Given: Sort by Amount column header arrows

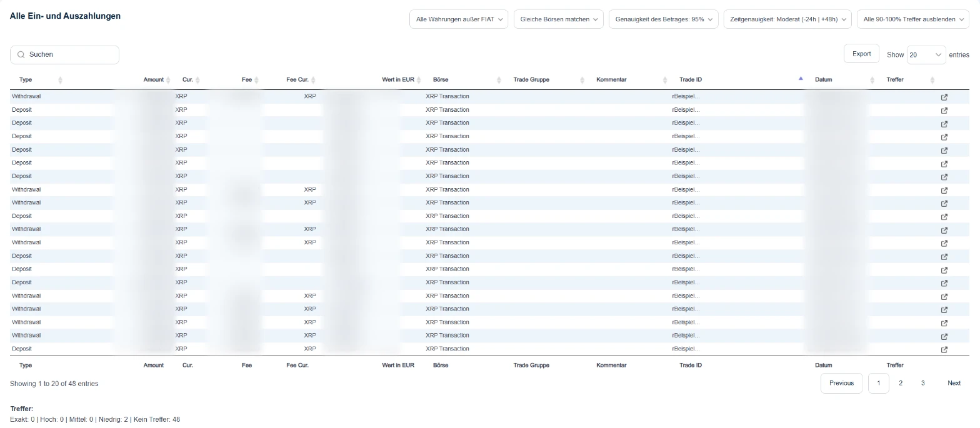Looking at the screenshot, I should pos(169,80).
